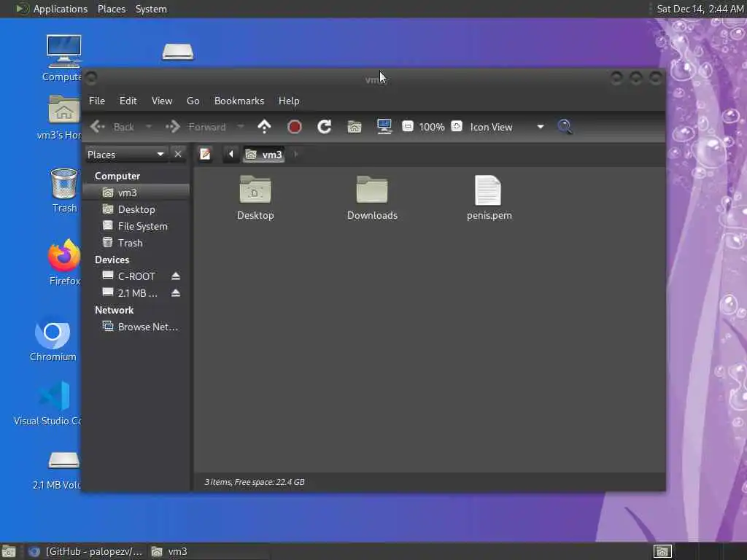The height and width of the screenshot is (560, 747).
Task: Open the File menu
Action: pyautogui.click(x=97, y=101)
